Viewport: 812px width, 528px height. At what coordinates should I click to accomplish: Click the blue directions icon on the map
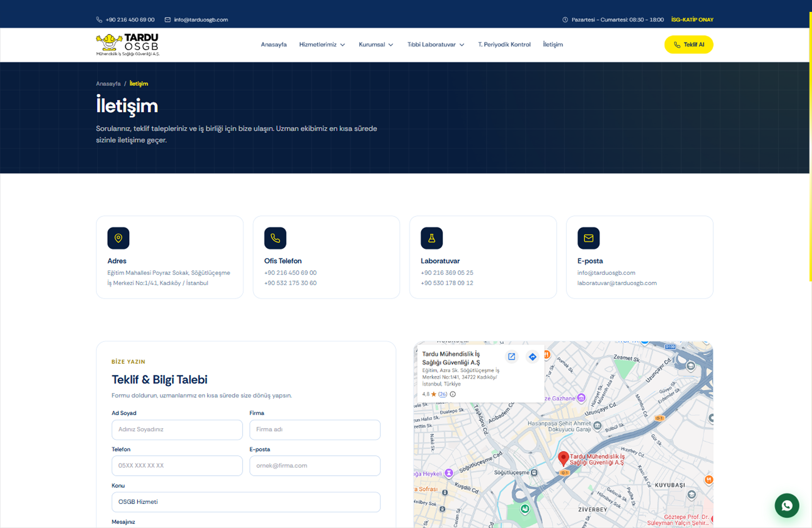[x=532, y=357]
